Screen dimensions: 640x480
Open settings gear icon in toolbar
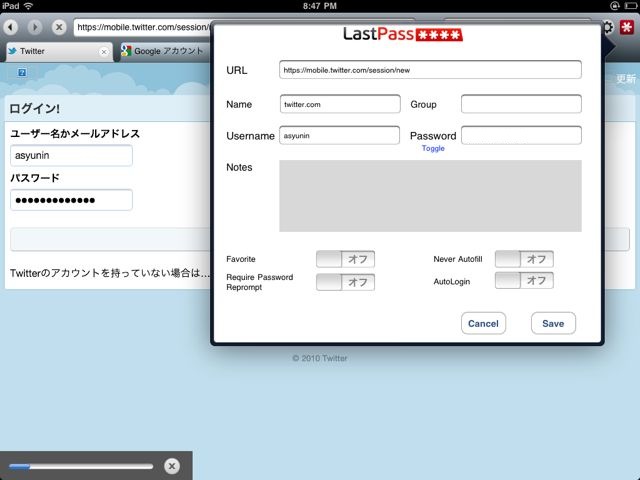[608, 27]
